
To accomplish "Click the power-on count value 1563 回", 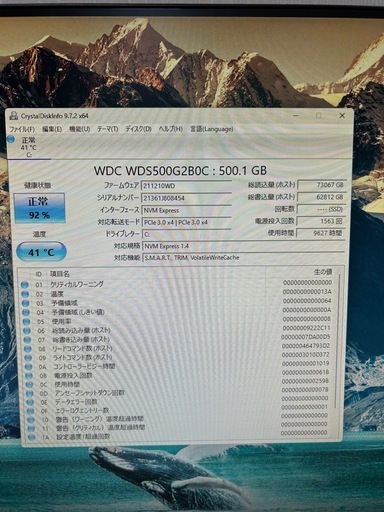I will pyautogui.click(x=321, y=221).
